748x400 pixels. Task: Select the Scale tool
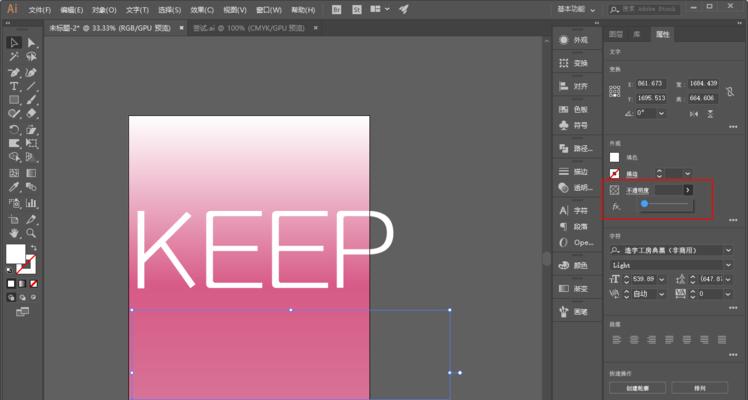pos(31,130)
